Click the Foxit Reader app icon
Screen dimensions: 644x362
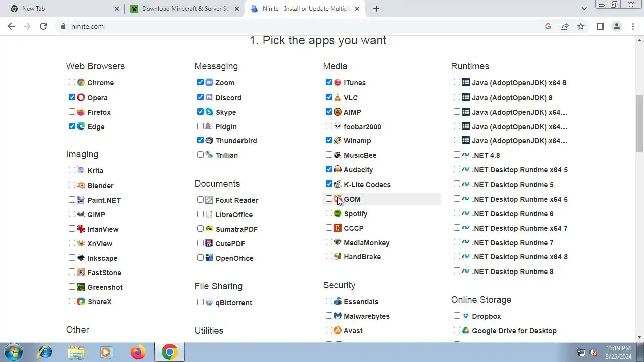(x=209, y=200)
